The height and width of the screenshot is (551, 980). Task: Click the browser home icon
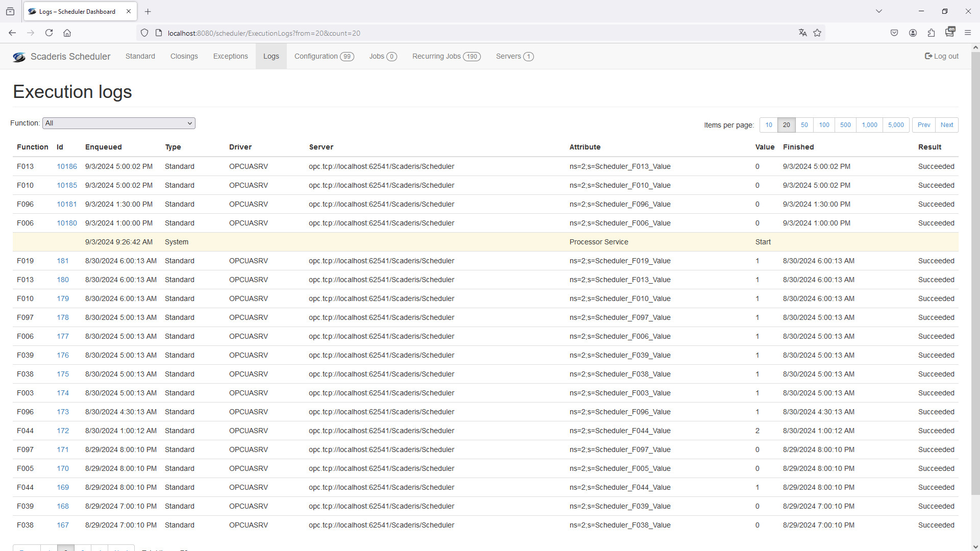[x=67, y=33]
